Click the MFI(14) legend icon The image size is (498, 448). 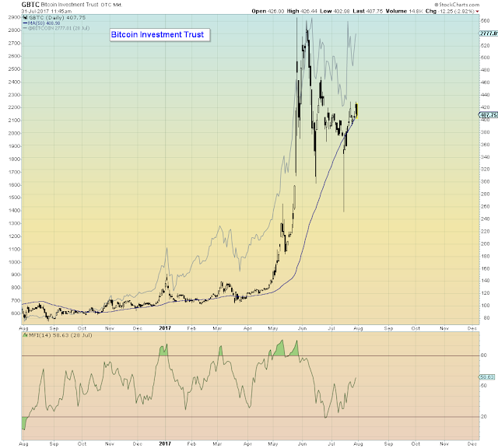click(x=25, y=335)
